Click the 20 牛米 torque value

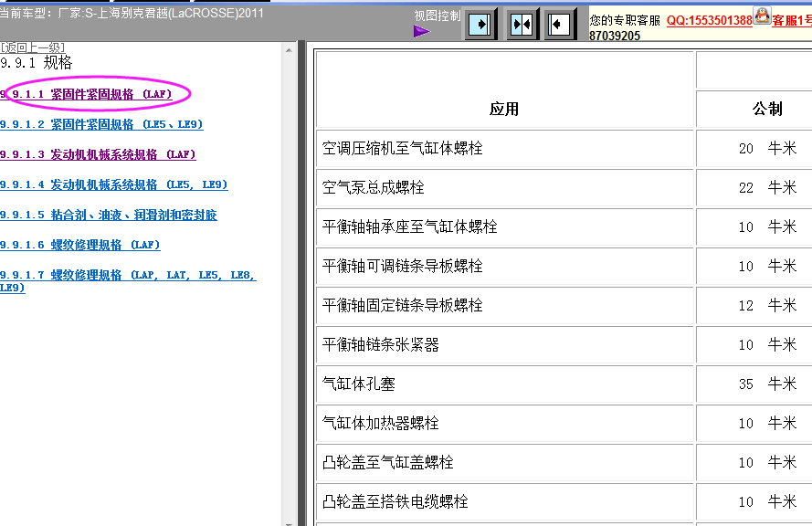pyautogui.click(x=767, y=149)
